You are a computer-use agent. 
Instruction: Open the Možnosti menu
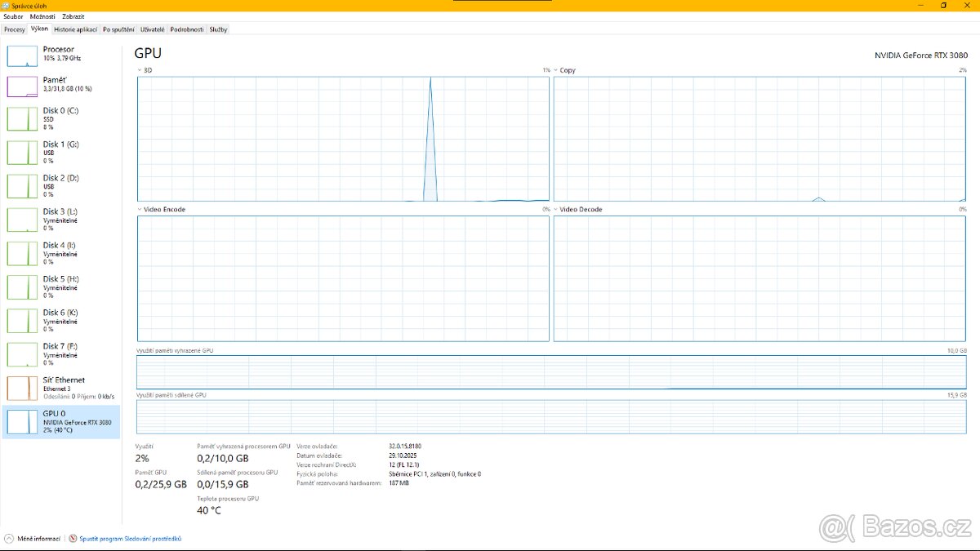[x=42, y=16]
